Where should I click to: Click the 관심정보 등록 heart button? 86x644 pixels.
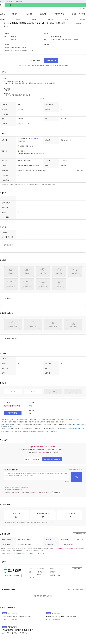tap(35, 61)
